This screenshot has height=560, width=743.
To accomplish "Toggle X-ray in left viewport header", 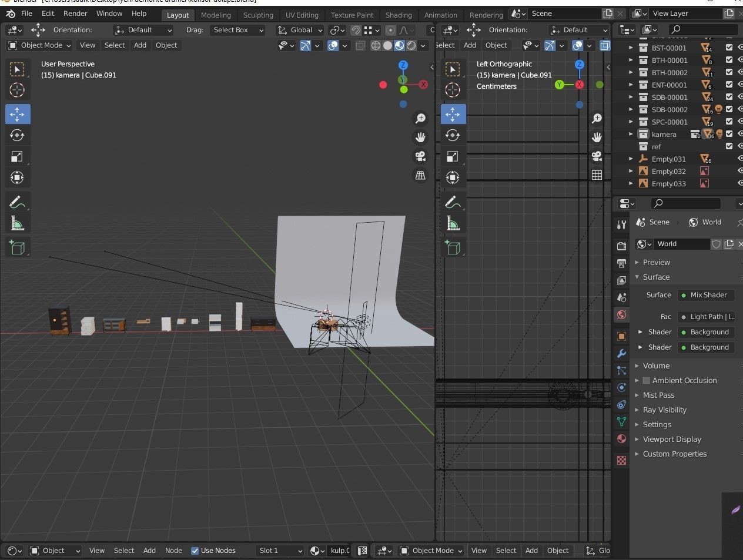I will (360, 45).
